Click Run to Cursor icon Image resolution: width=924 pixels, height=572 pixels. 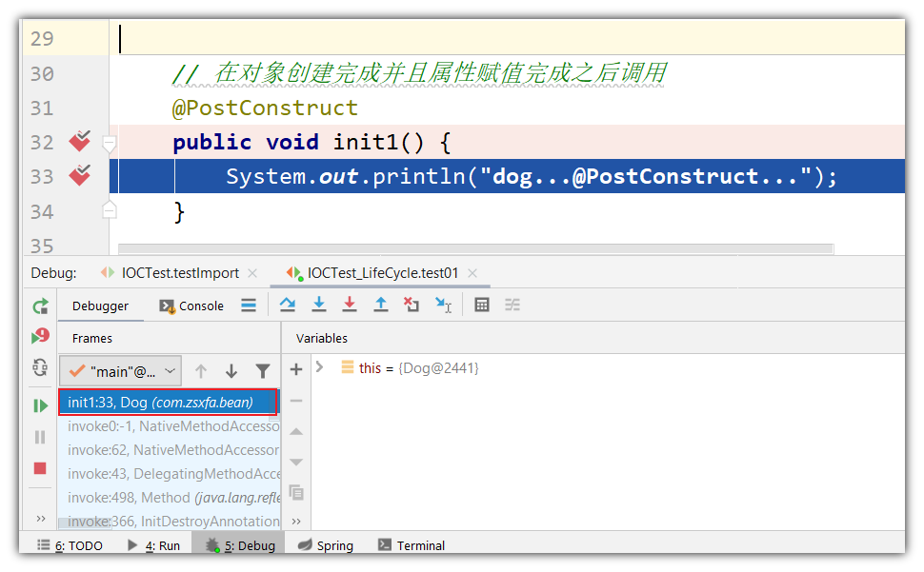[443, 305]
